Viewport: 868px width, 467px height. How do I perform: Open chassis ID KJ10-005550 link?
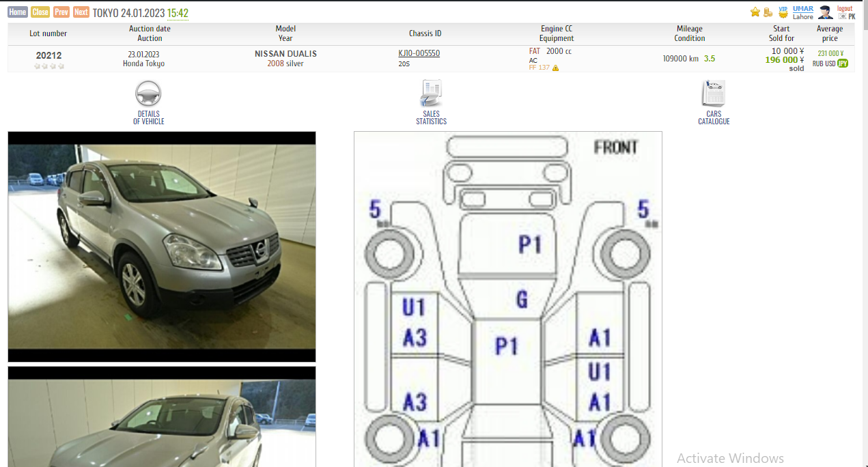coord(419,53)
